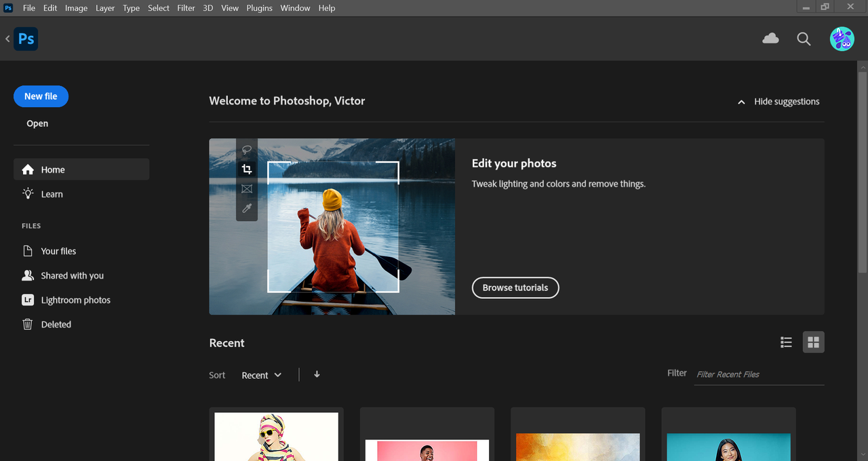Open the File menu
Image resolution: width=868 pixels, height=461 pixels.
tap(29, 8)
